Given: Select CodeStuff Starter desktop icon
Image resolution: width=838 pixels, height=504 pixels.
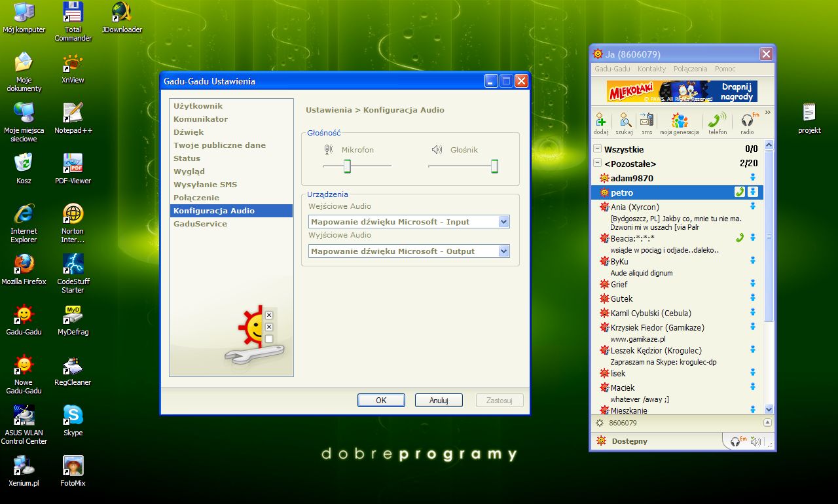Looking at the screenshot, I should [73, 274].
